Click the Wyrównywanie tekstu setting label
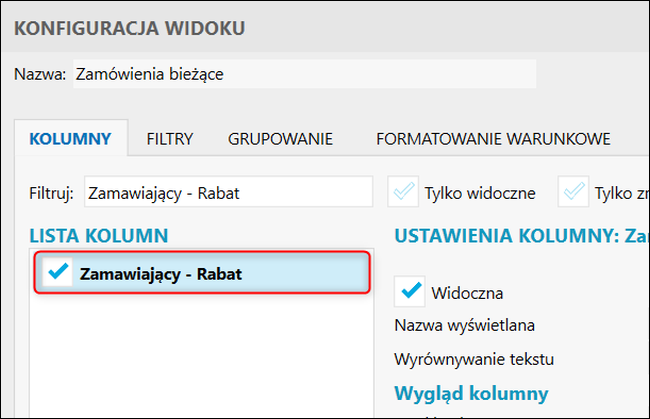This screenshot has width=650, height=419. pyautogui.click(x=474, y=358)
